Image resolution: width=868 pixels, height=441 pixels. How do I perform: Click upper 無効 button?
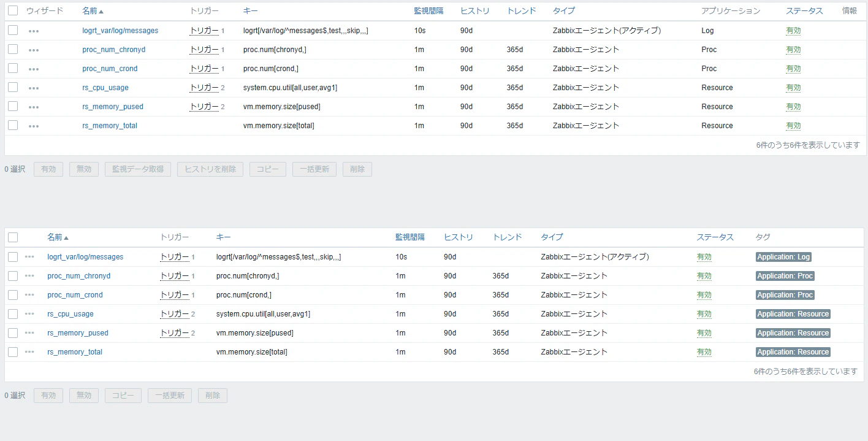click(x=84, y=169)
